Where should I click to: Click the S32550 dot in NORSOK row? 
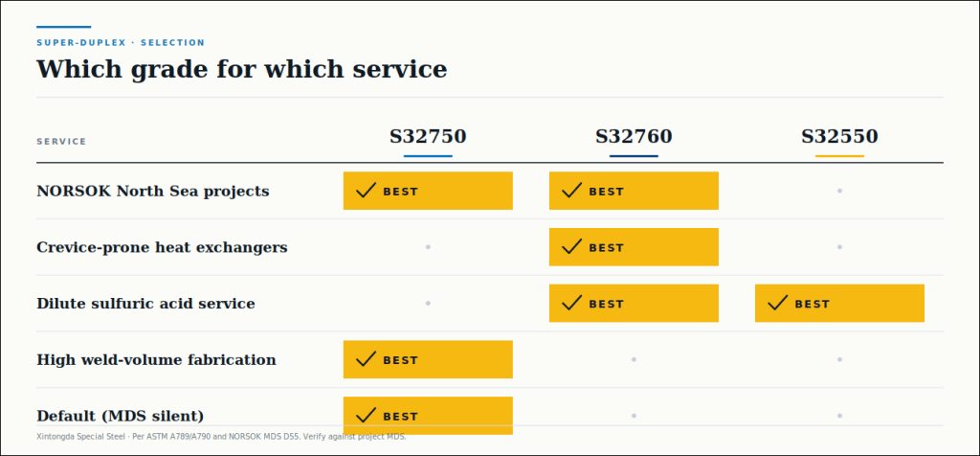click(x=839, y=191)
